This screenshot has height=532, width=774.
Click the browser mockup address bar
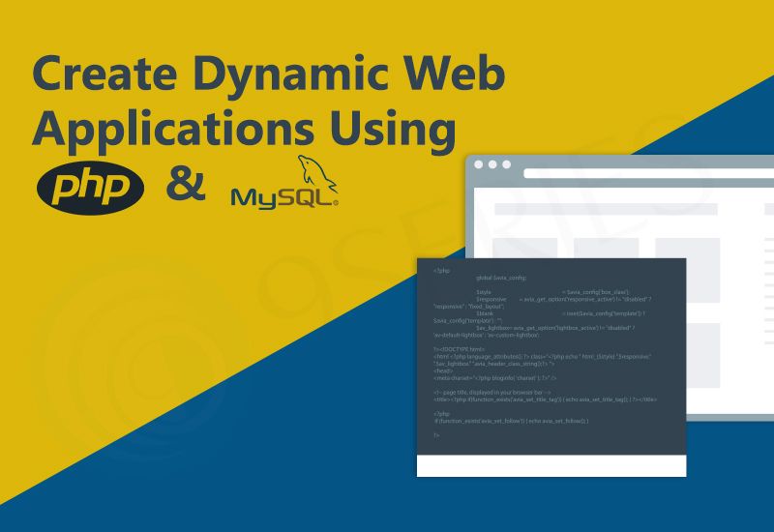(648, 173)
